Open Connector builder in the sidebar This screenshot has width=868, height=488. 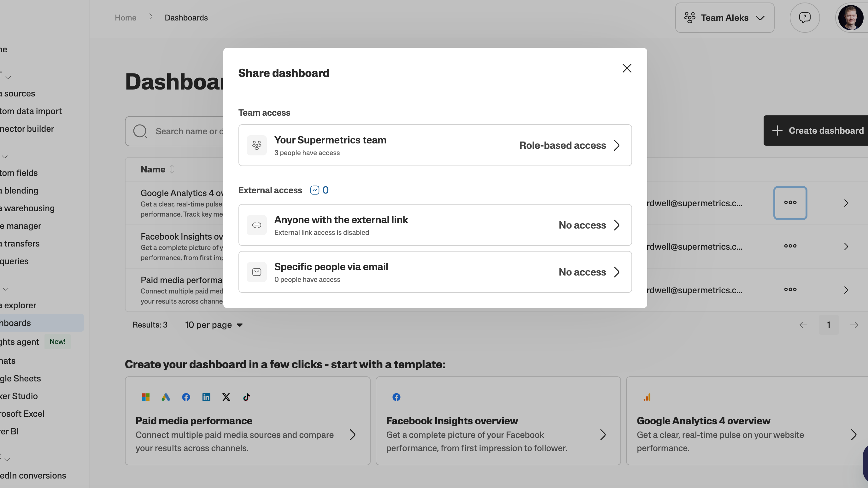pos(27,129)
